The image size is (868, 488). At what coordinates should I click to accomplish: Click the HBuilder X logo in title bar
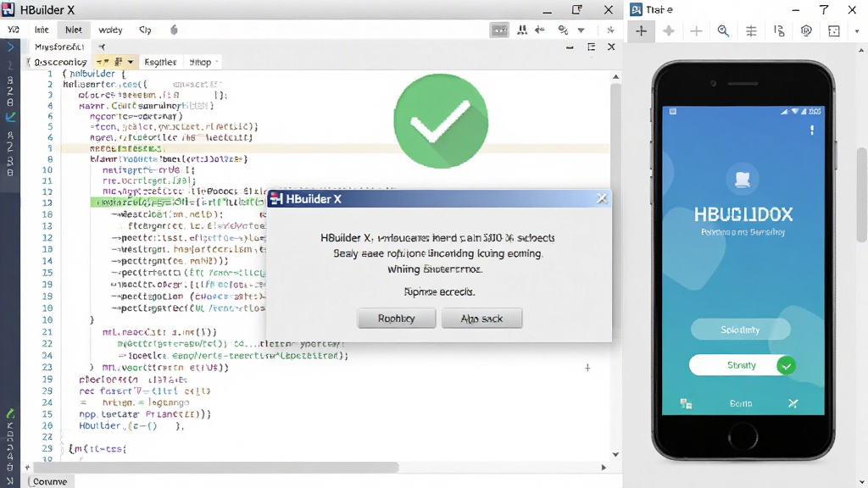click(x=8, y=9)
